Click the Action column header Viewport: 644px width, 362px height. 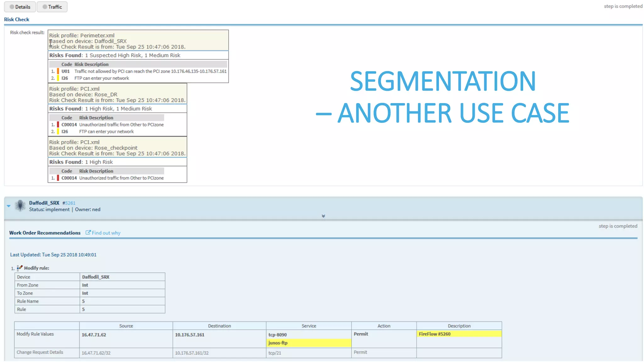coord(384,326)
